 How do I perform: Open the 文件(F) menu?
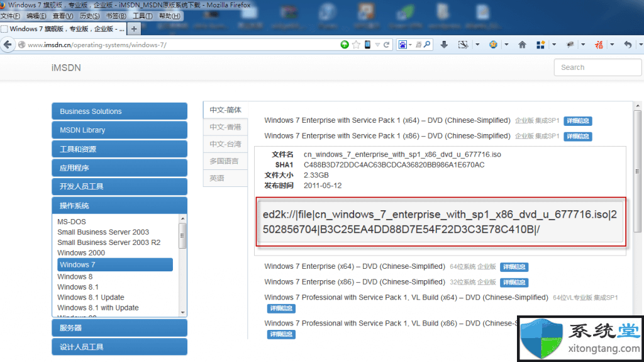point(10,16)
